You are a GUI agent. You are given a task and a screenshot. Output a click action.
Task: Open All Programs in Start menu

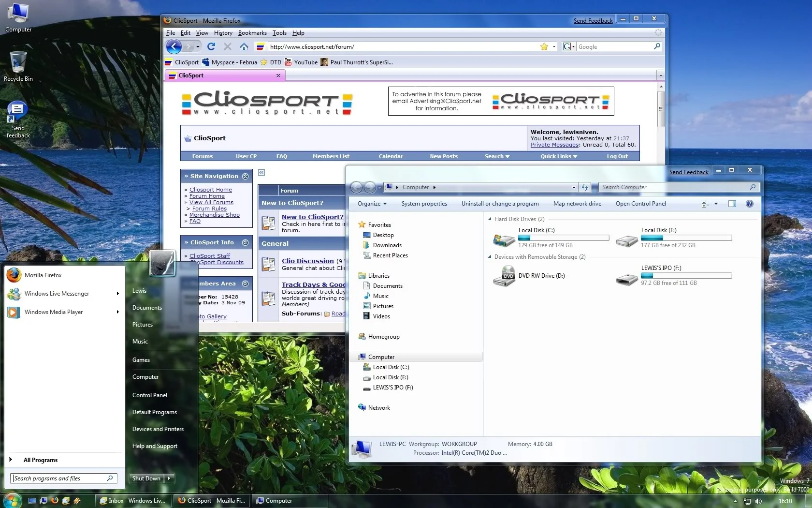point(41,460)
